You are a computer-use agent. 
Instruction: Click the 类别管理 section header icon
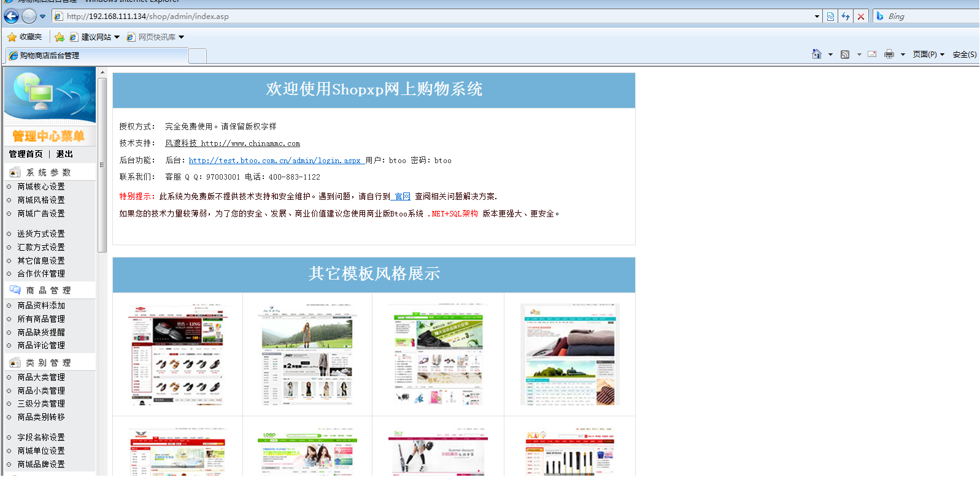pyautogui.click(x=15, y=362)
